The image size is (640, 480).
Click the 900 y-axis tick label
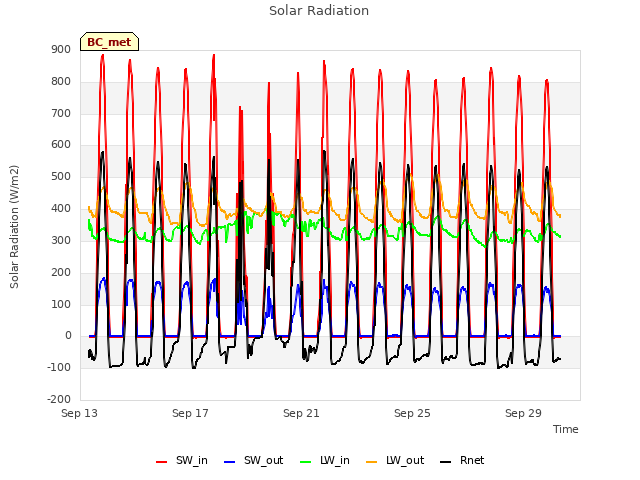point(61,50)
